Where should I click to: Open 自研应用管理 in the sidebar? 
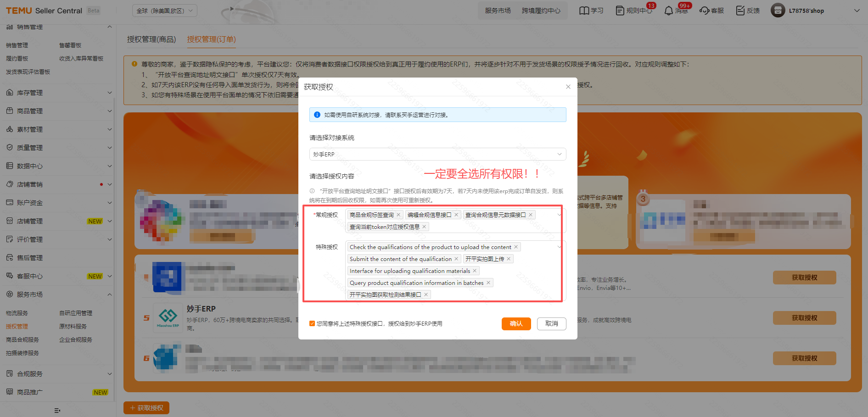point(76,313)
